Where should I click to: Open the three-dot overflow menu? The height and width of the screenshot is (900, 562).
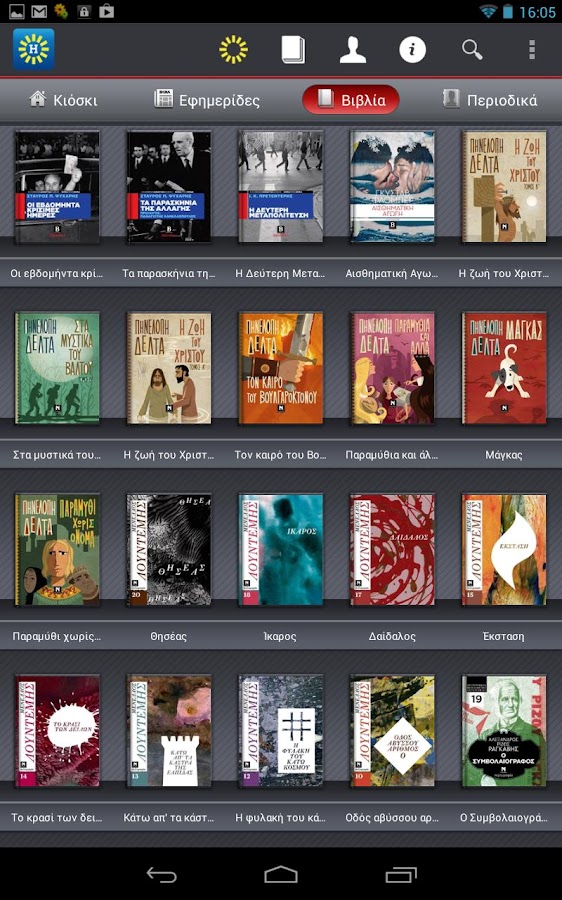[532, 50]
